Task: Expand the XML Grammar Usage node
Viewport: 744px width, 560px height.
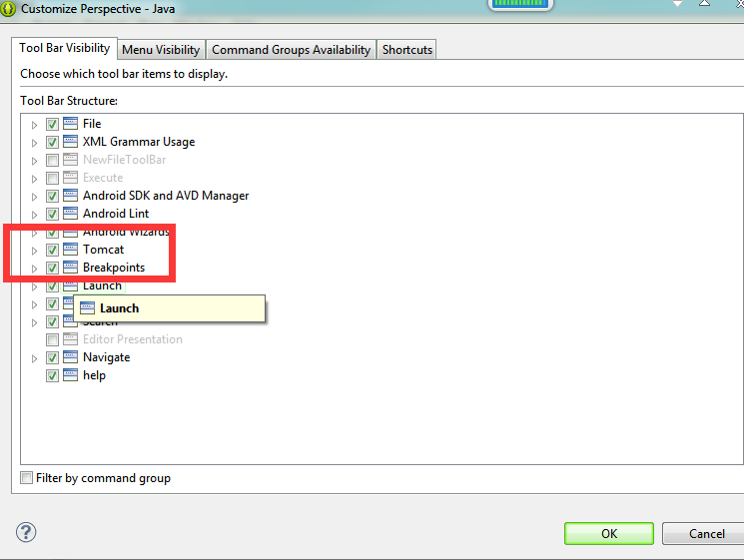Action: [34, 143]
